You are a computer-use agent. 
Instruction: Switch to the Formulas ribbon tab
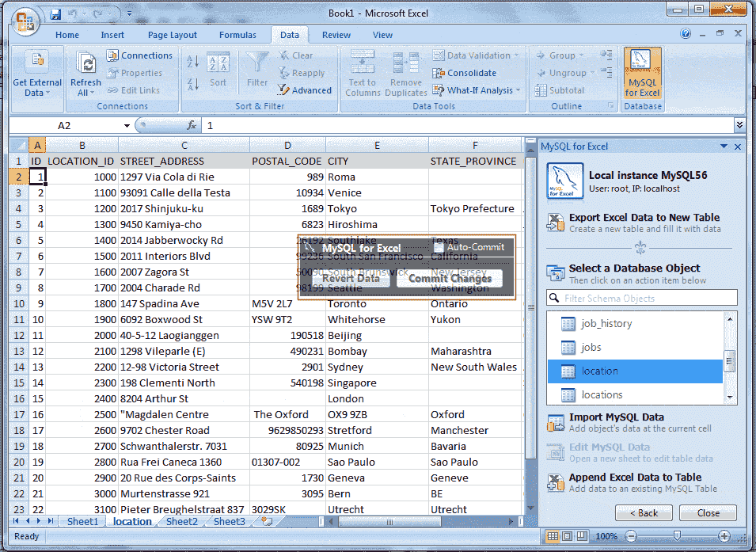[x=237, y=35]
